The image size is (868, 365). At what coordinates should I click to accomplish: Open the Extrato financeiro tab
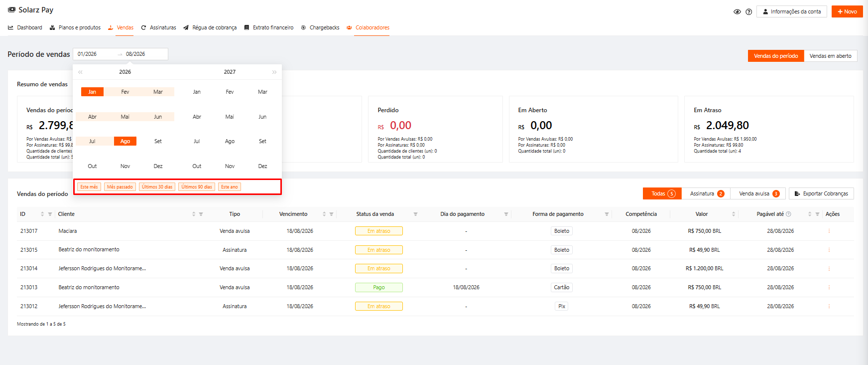[269, 27]
